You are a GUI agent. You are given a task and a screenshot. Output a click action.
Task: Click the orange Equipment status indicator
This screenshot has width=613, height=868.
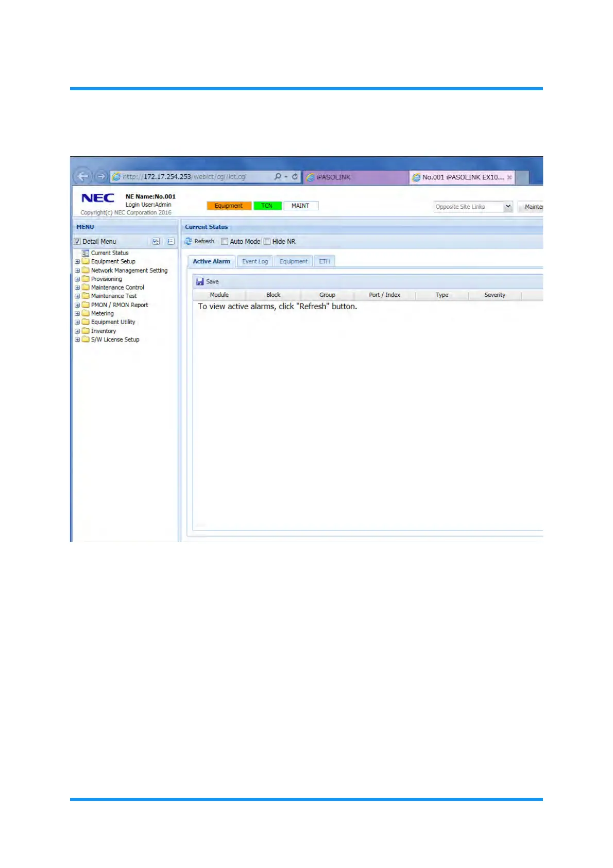tap(229, 206)
